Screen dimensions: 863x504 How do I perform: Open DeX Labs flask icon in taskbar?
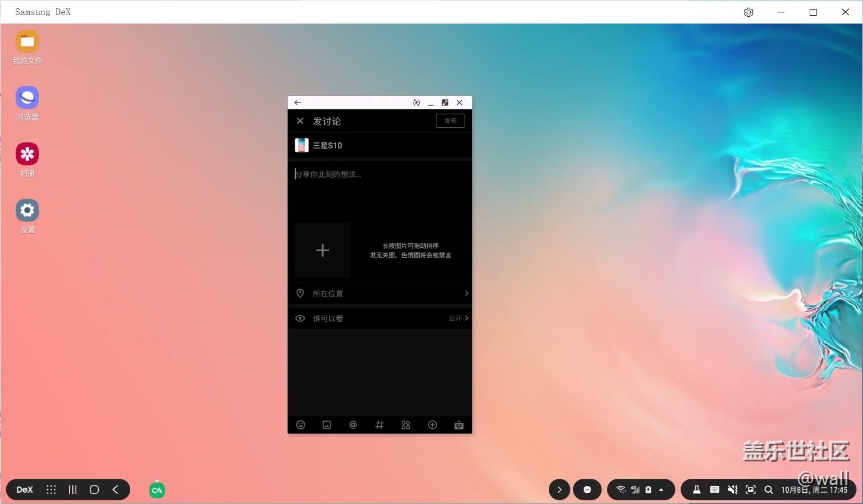(696, 489)
